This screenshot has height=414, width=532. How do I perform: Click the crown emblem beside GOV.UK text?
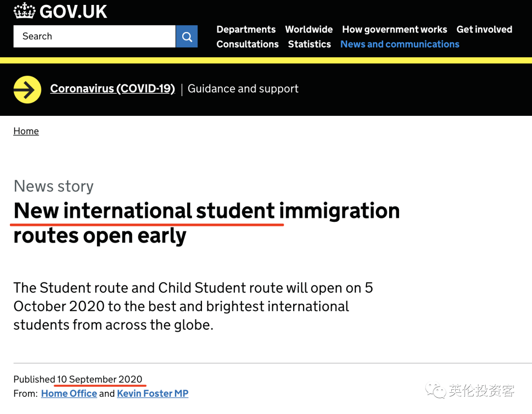point(24,10)
